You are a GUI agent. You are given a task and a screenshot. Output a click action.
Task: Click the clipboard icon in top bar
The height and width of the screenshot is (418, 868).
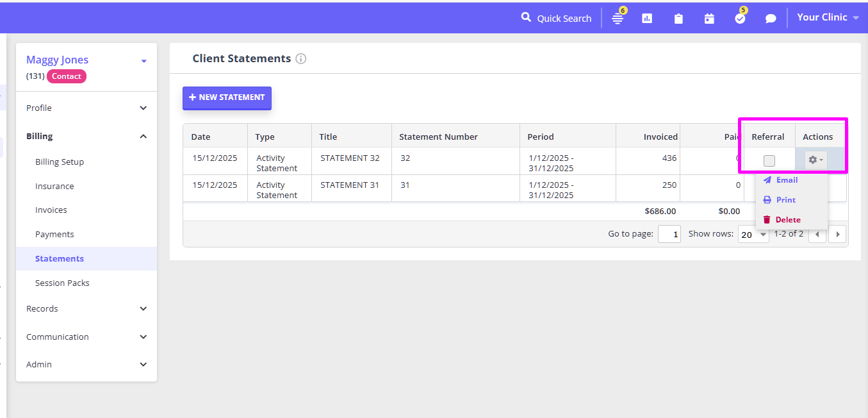point(678,19)
